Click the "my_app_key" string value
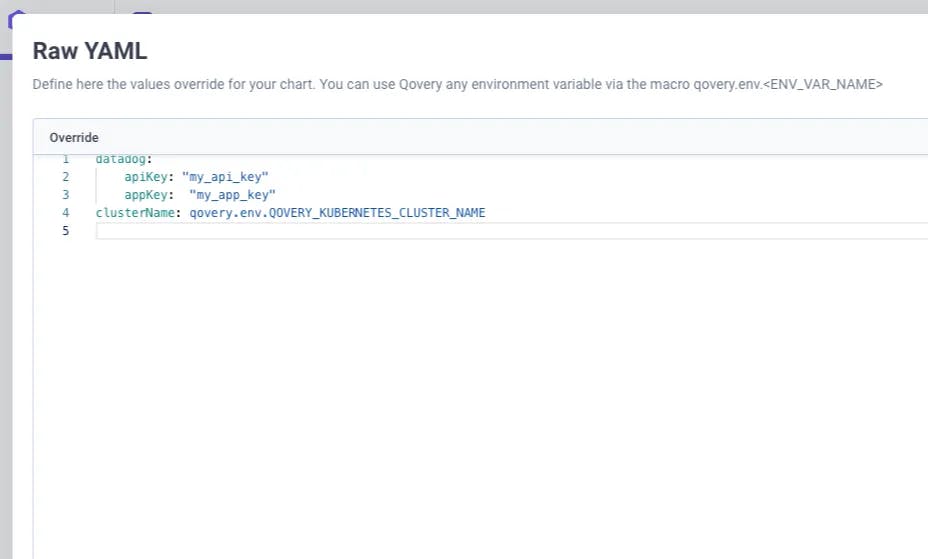The height and width of the screenshot is (559, 928). click(232, 195)
